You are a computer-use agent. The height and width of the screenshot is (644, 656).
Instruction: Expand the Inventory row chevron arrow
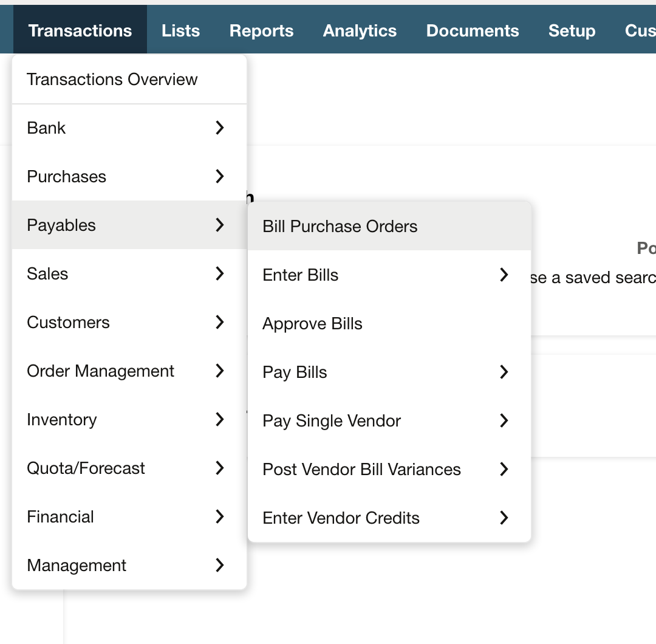pos(220,419)
